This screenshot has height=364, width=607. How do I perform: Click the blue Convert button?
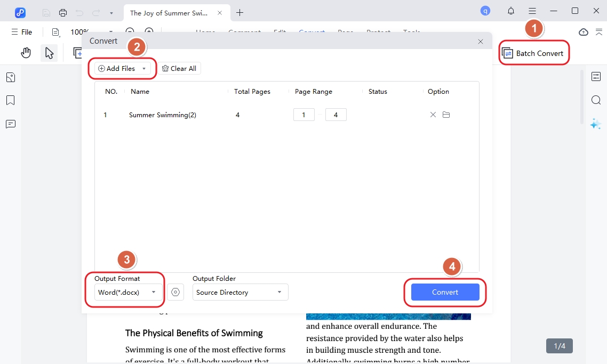[x=445, y=292]
